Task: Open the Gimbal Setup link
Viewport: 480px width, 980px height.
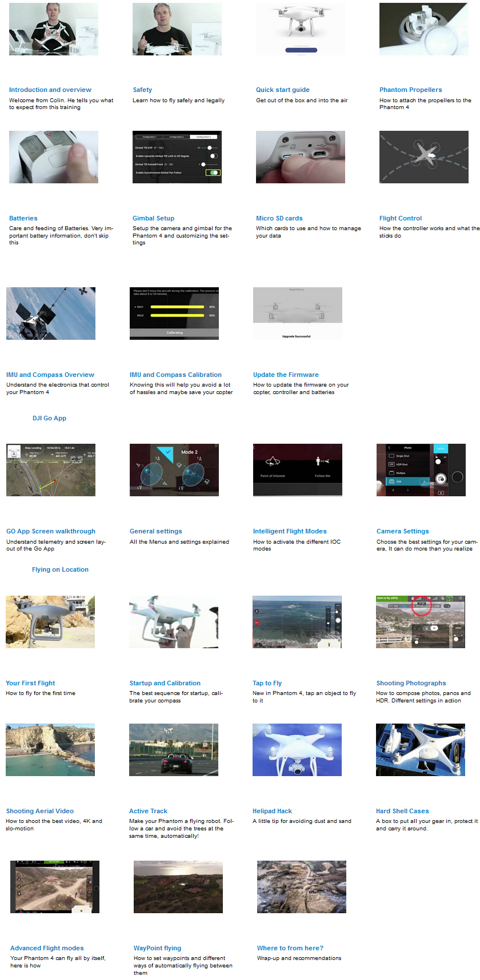Action: click(x=154, y=218)
